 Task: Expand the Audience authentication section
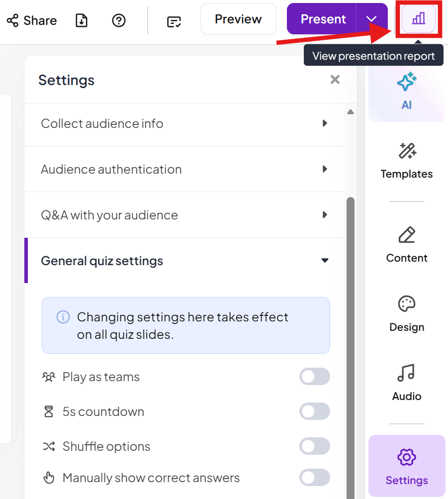pyautogui.click(x=184, y=169)
